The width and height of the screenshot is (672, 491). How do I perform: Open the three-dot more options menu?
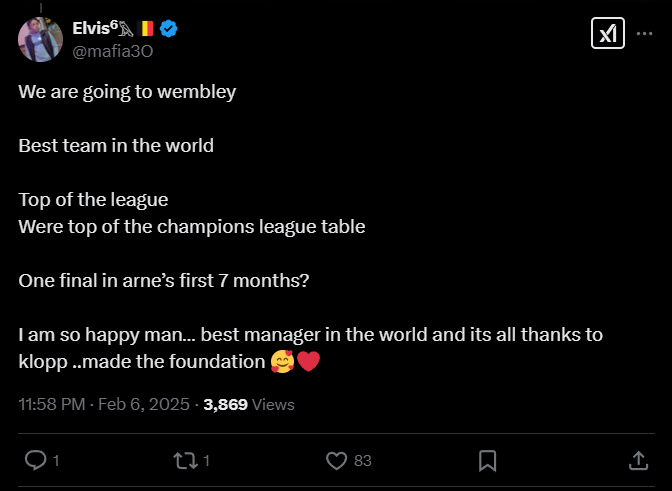[645, 33]
